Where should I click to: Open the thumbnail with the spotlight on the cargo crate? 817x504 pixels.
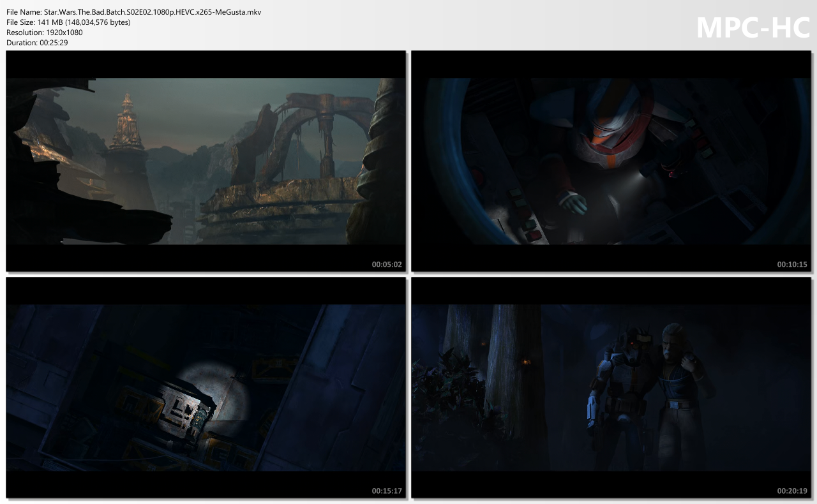tap(206, 387)
